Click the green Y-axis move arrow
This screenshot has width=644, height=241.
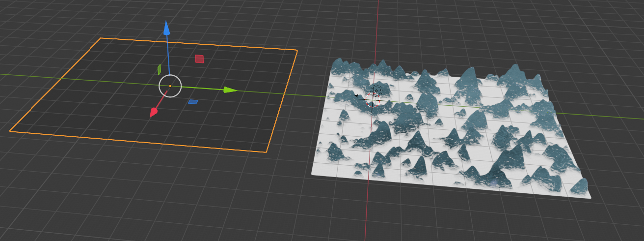click(x=231, y=90)
